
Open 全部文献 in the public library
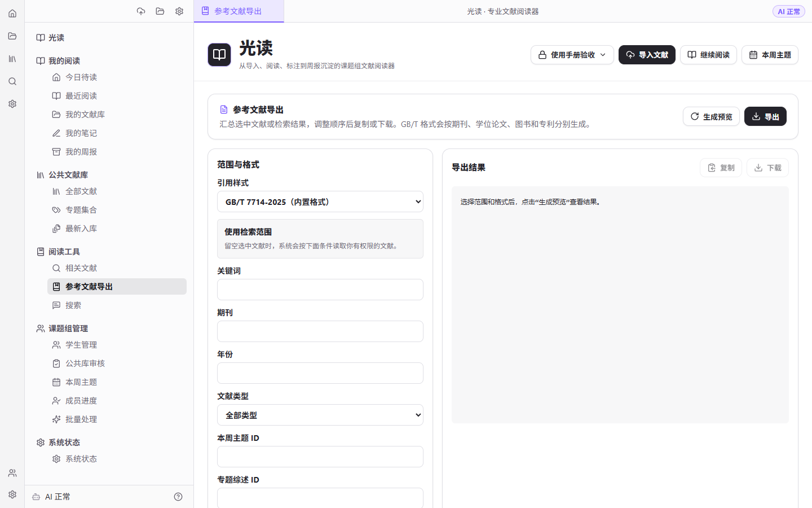117,191
